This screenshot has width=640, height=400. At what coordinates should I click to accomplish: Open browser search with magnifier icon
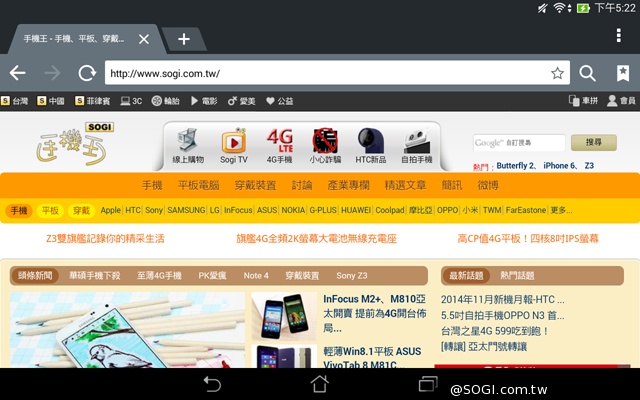587,73
